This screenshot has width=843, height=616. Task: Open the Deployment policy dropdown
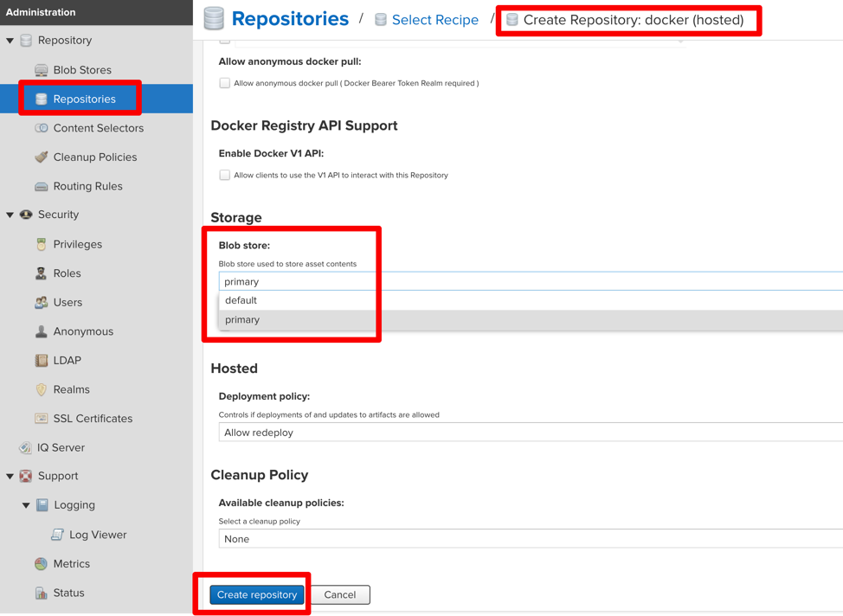531,433
